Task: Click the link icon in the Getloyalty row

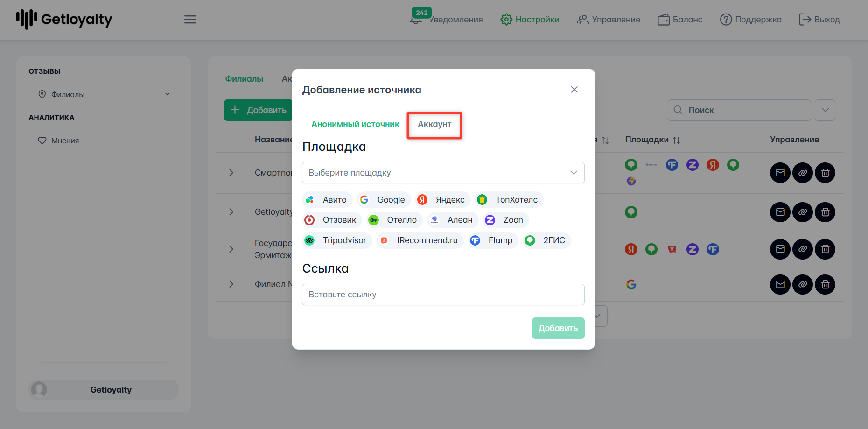Action: click(803, 212)
